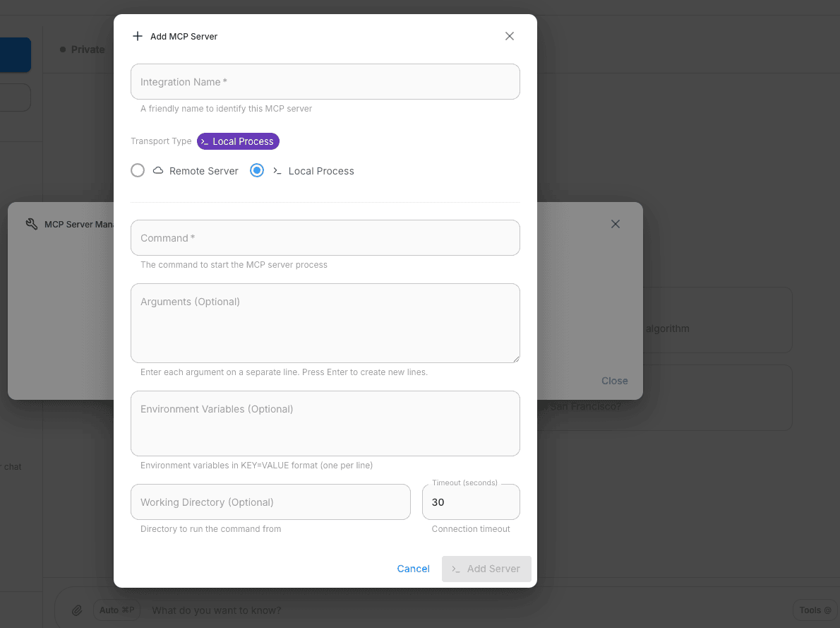This screenshot has height=628, width=840.
Task: Close the MCP Server Manager panel
Action: (616, 224)
